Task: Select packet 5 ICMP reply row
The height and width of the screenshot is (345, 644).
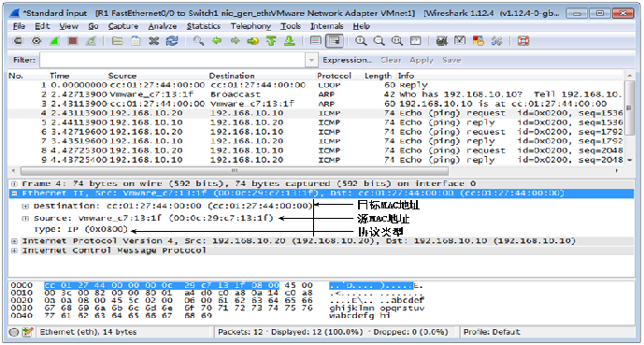Action: [x=316, y=122]
